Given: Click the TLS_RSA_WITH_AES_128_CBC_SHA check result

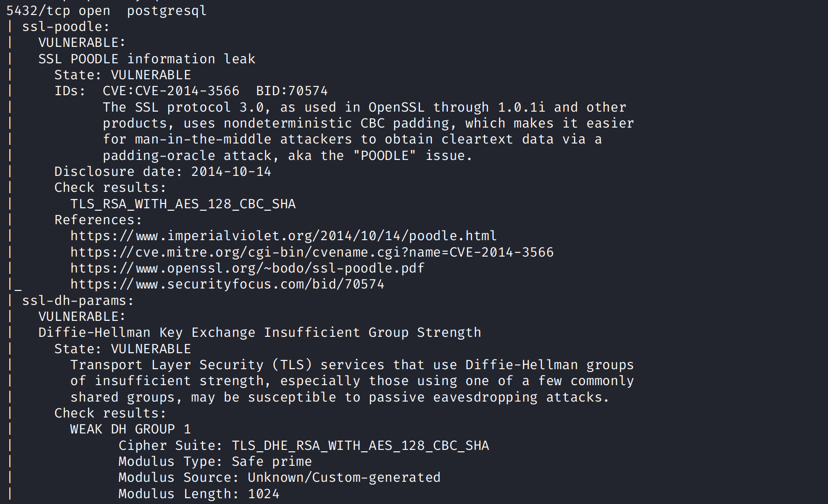Looking at the screenshot, I should tap(183, 204).
